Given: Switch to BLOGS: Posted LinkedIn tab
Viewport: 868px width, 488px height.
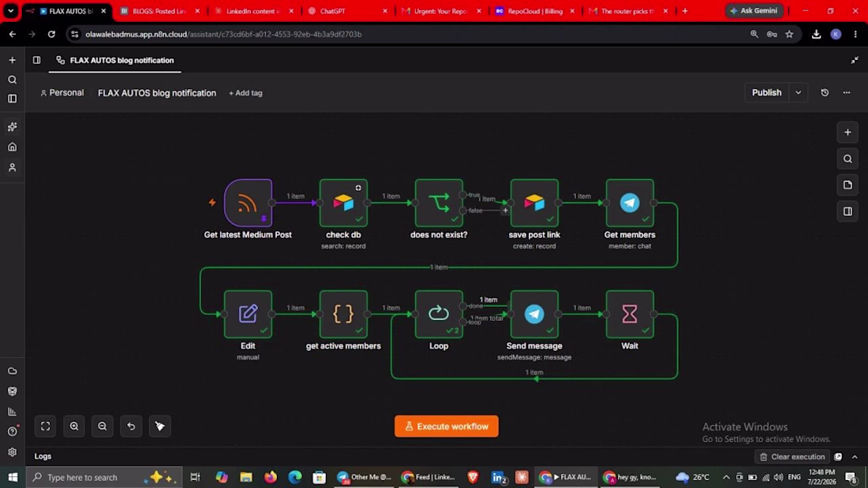Looking at the screenshot, I should pyautogui.click(x=159, y=11).
